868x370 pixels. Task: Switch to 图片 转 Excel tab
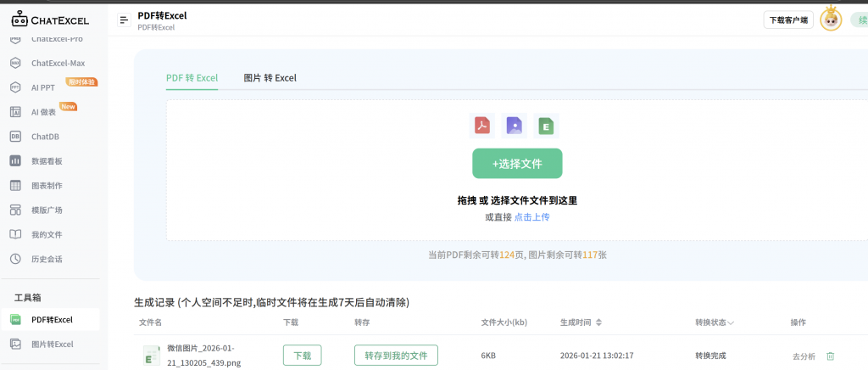[x=270, y=78]
